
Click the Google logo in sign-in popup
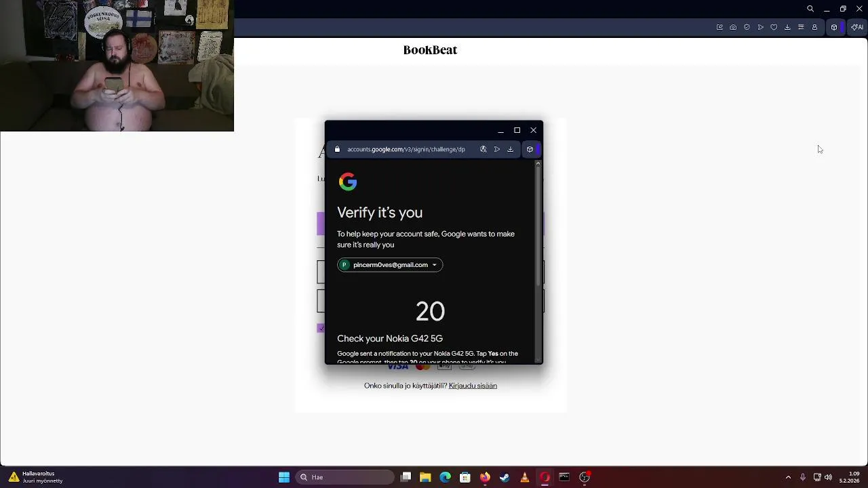pos(348,181)
